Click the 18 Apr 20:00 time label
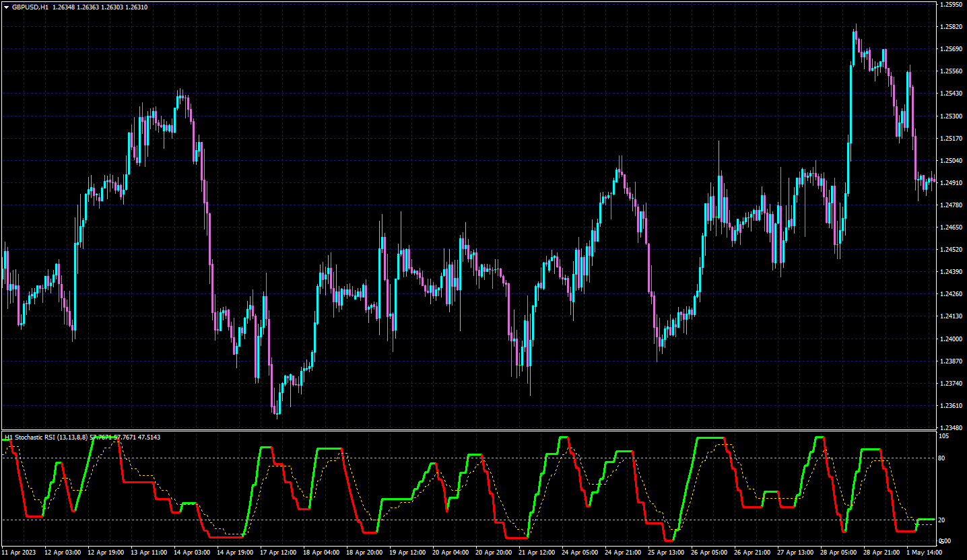 tap(364, 553)
